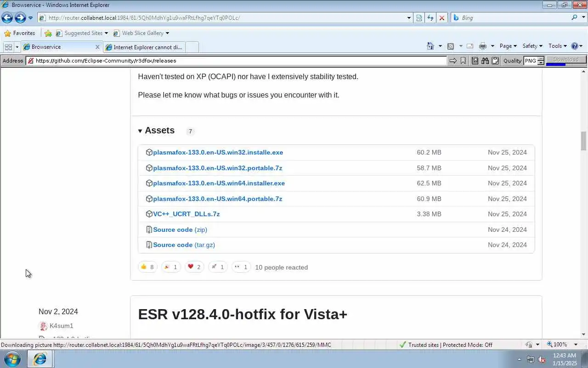
Task: Toggle the rocket reaction
Action: coord(217,267)
